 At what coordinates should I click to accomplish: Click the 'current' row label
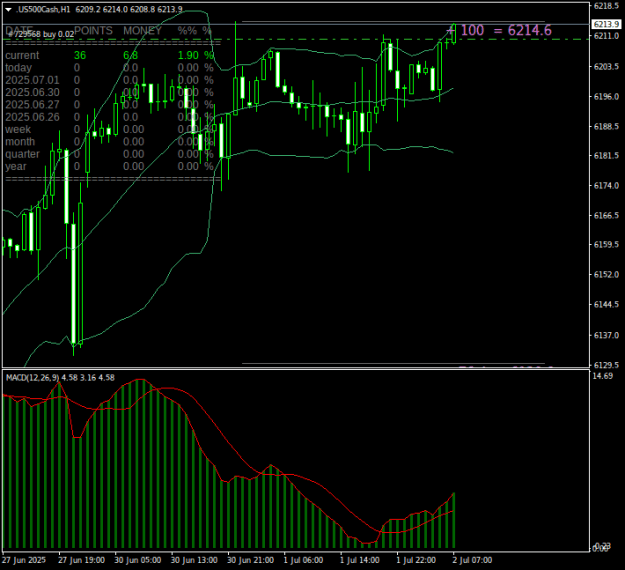click(x=22, y=55)
